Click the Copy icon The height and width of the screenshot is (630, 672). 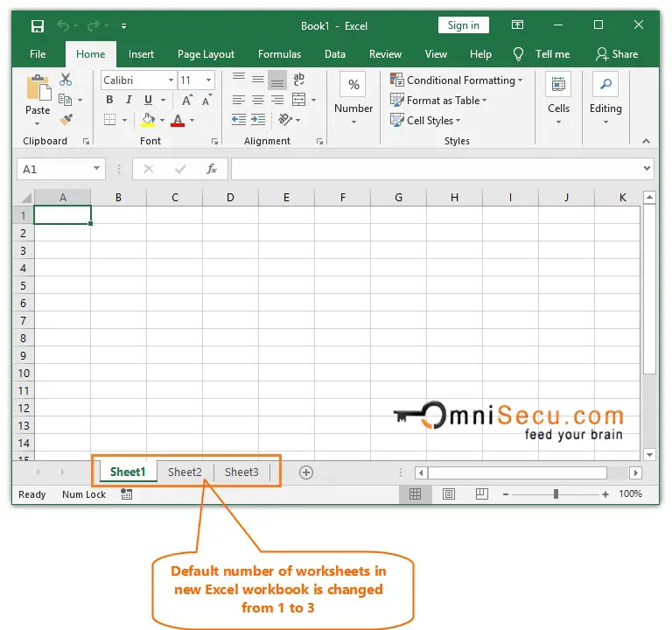[65, 100]
